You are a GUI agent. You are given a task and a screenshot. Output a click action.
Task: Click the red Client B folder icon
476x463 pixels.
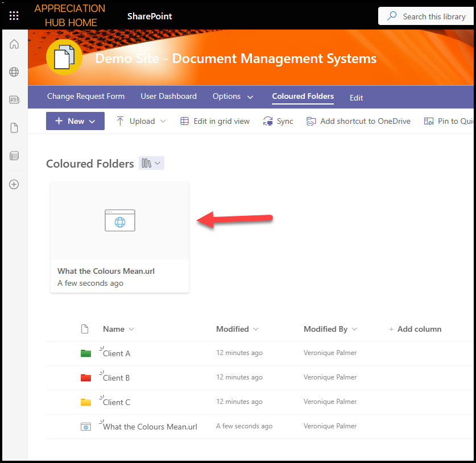[x=86, y=378]
